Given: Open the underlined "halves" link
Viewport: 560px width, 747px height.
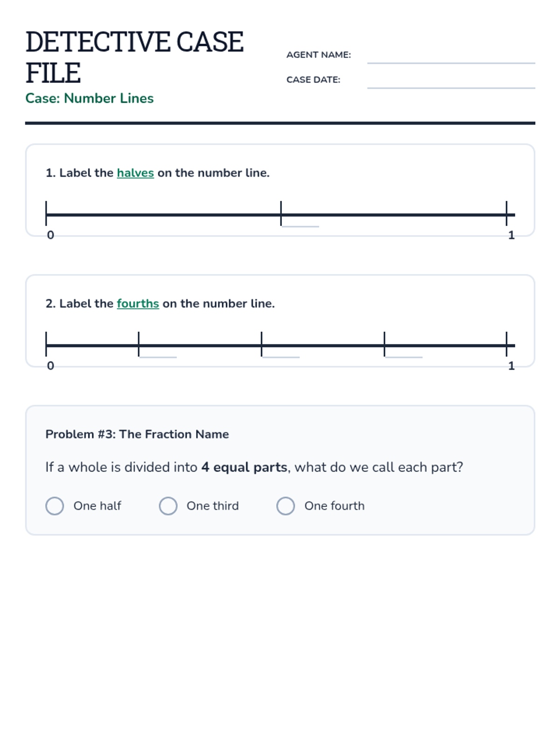Looking at the screenshot, I should [x=135, y=173].
